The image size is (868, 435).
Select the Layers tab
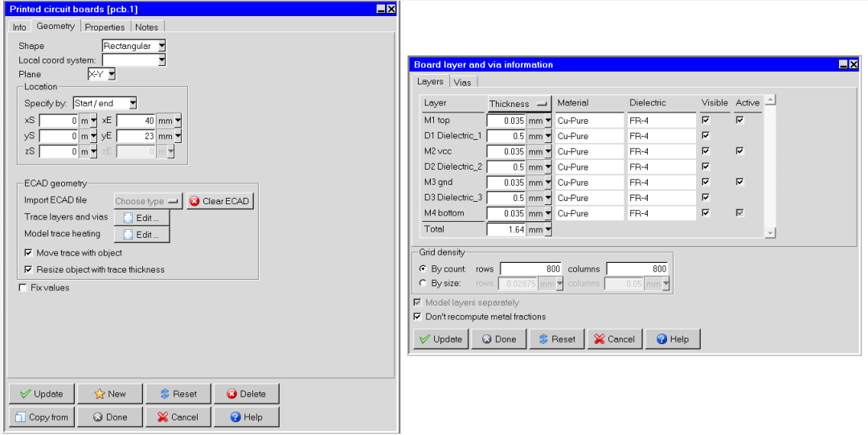430,81
